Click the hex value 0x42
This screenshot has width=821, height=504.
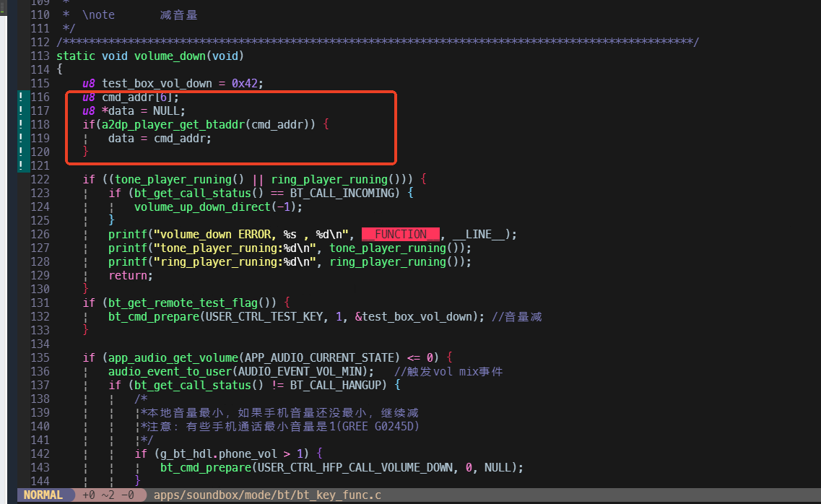coord(245,83)
